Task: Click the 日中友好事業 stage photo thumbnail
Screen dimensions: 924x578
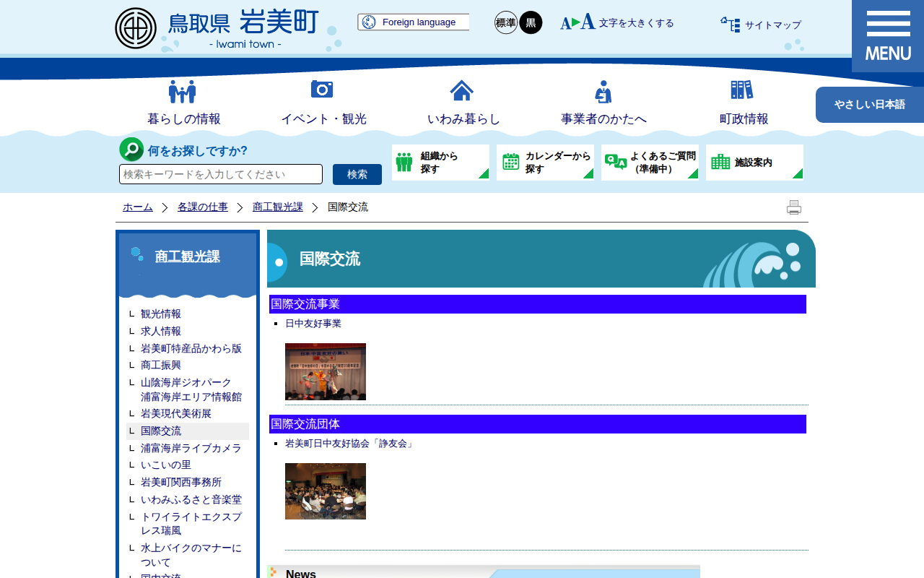Action: (x=326, y=371)
